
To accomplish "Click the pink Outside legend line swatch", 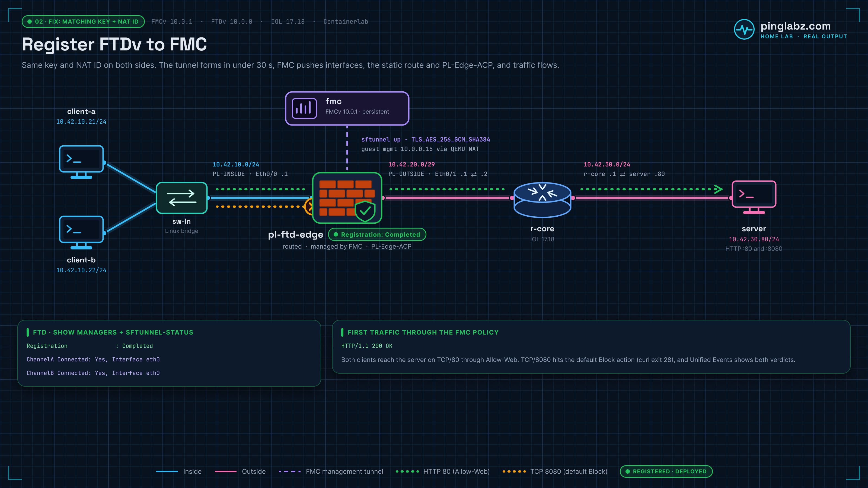I will [226, 471].
